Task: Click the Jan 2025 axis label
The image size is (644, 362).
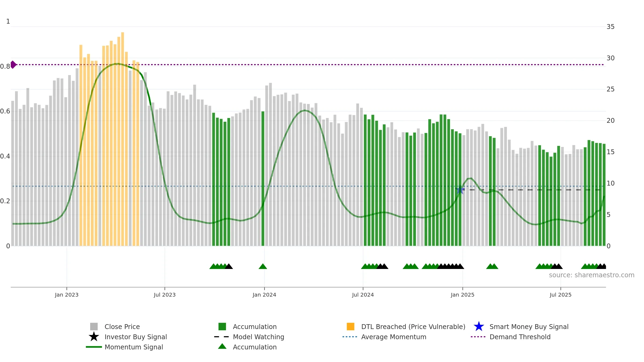Action: (x=462, y=295)
